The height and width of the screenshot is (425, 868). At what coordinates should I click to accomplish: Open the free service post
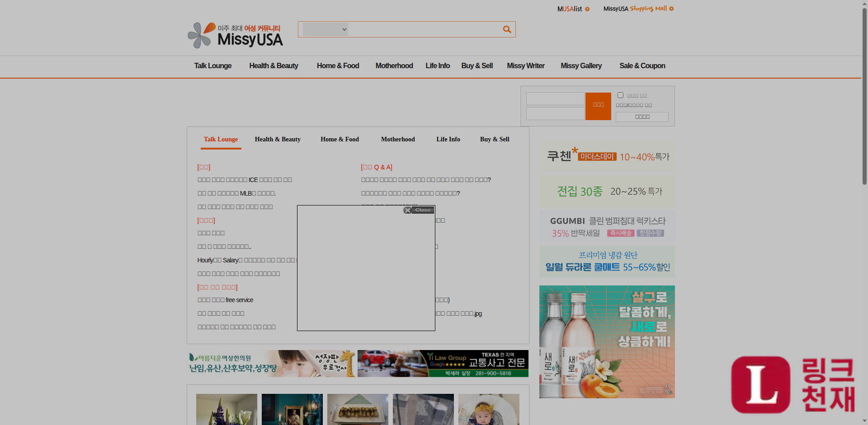click(x=225, y=300)
